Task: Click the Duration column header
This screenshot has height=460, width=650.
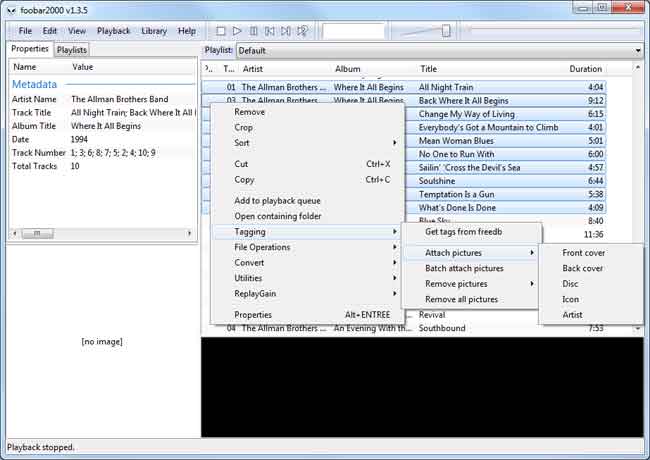Action: pyautogui.click(x=585, y=69)
